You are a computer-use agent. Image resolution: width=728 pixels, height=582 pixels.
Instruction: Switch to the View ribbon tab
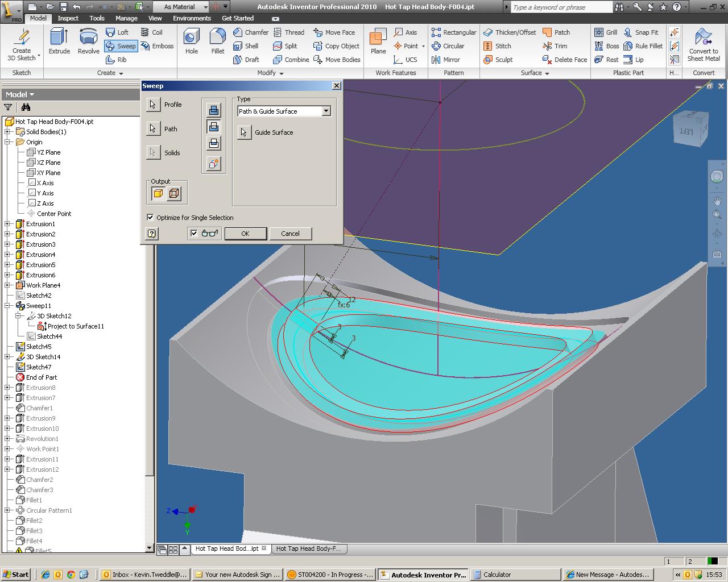155,18
